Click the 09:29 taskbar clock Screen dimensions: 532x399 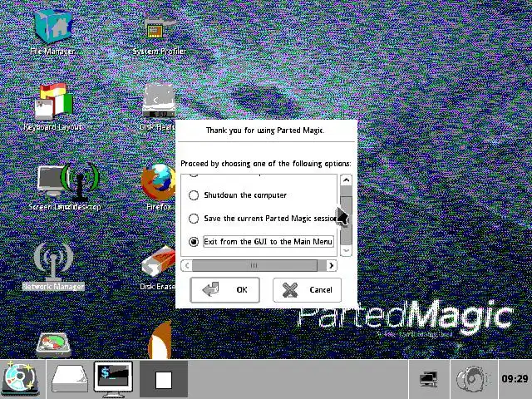pyautogui.click(x=515, y=379)
